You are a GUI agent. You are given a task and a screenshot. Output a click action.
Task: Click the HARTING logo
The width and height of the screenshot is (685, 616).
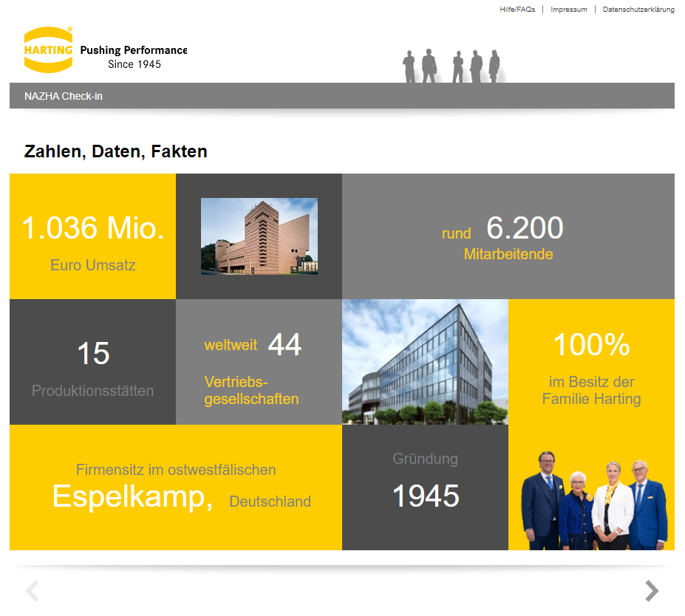(x=48, y=49)
